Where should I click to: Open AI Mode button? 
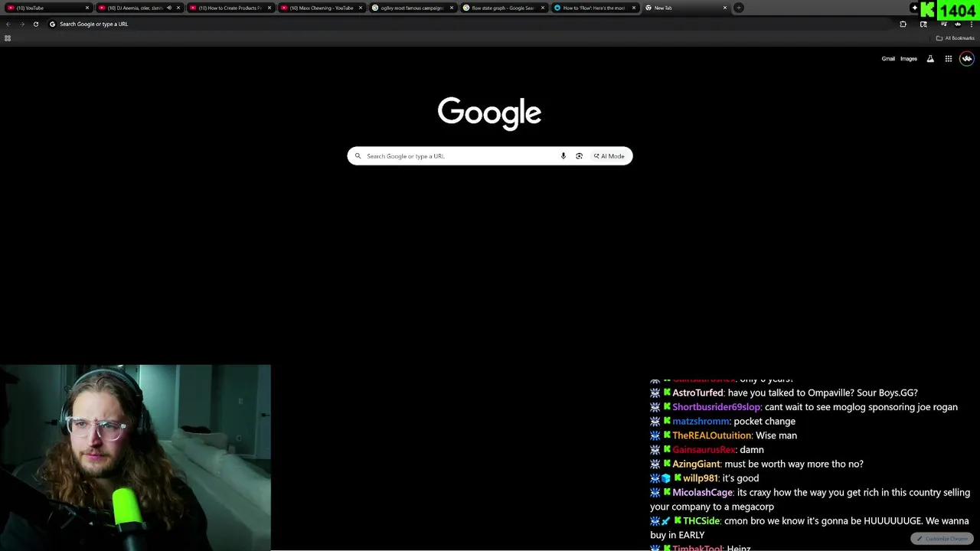point(609,156)
